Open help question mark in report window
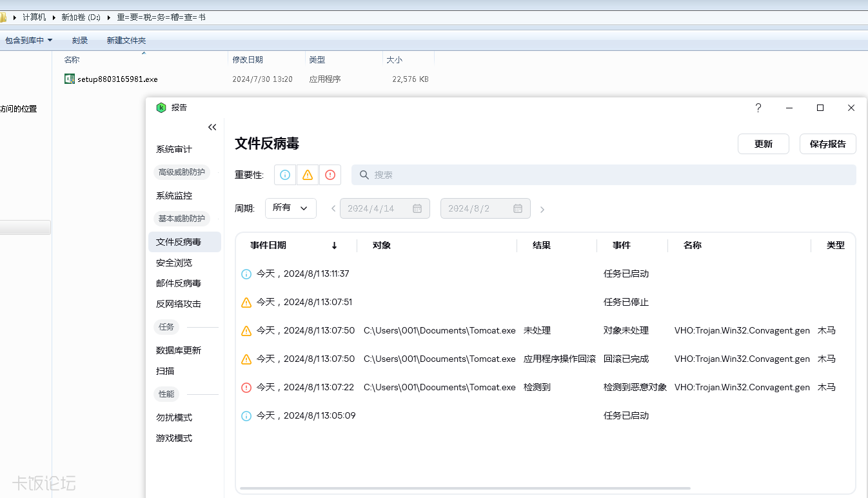 tap(758, 108)
